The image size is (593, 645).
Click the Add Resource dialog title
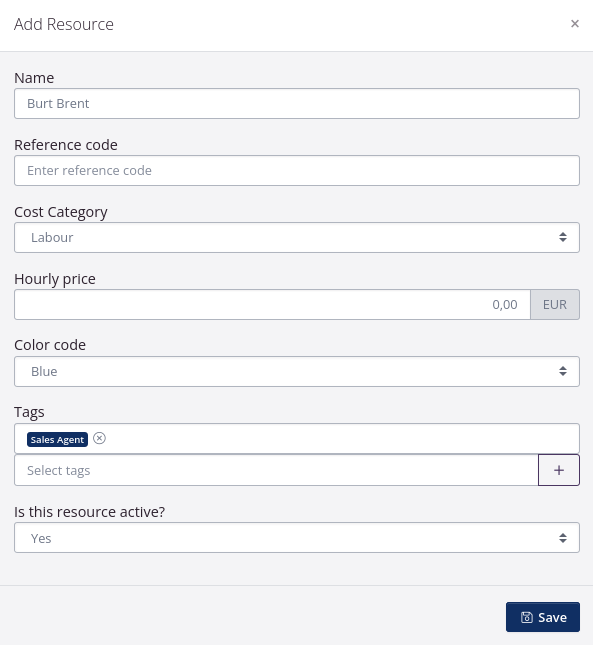pos(64,24)
